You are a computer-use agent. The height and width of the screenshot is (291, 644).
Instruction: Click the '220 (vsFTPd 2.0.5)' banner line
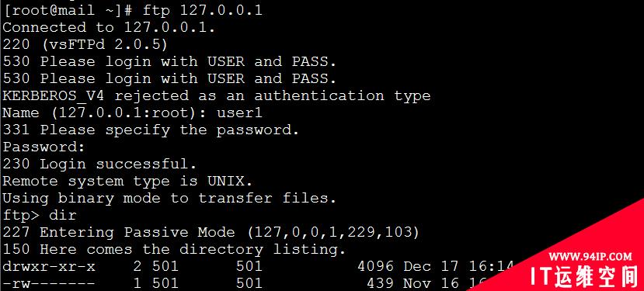[x=85, y=44]
